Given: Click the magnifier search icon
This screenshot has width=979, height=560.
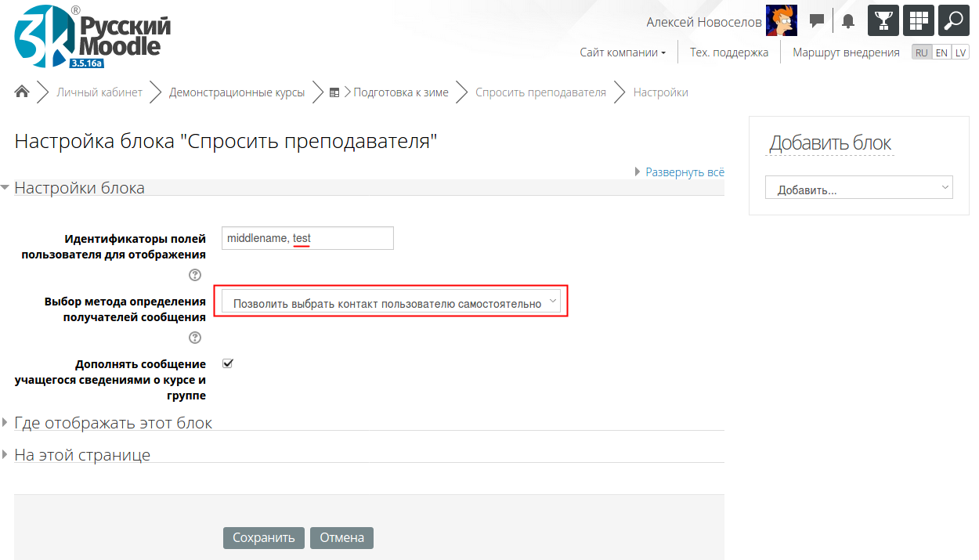Looking at the screenshot, I should (953, 21).
